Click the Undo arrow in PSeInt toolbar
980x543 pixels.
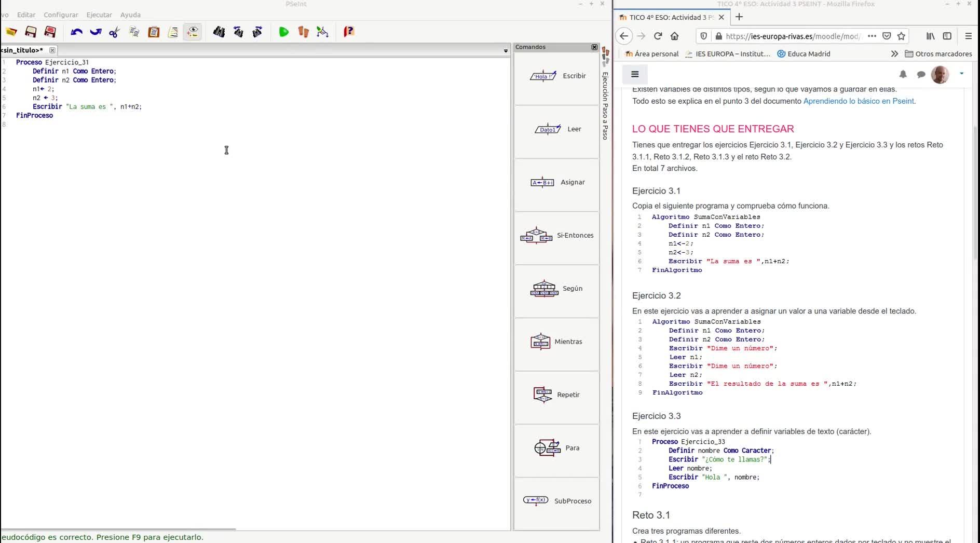(x=76, y=32)
